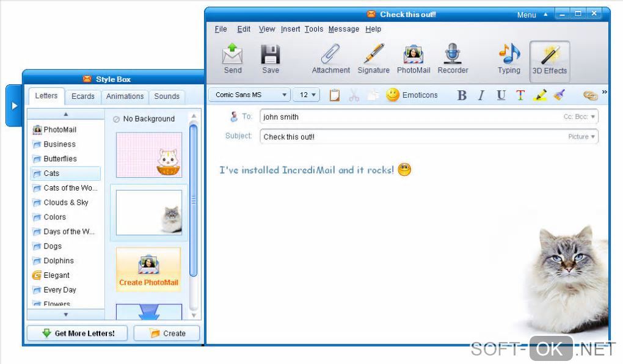
Task: Open the Emoticons picker
Action: (x=412, y=95)
